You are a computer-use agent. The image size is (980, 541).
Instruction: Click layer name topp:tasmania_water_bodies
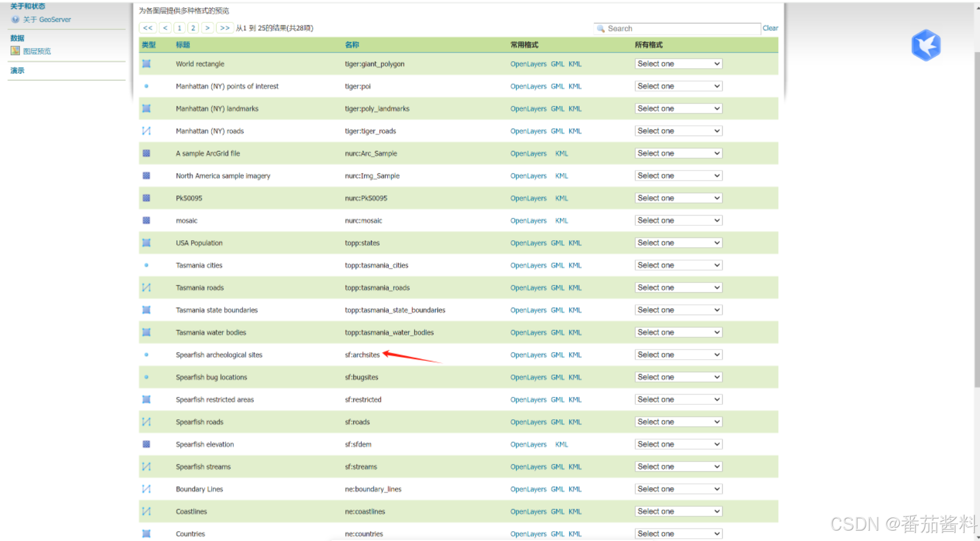coord(389,332)
